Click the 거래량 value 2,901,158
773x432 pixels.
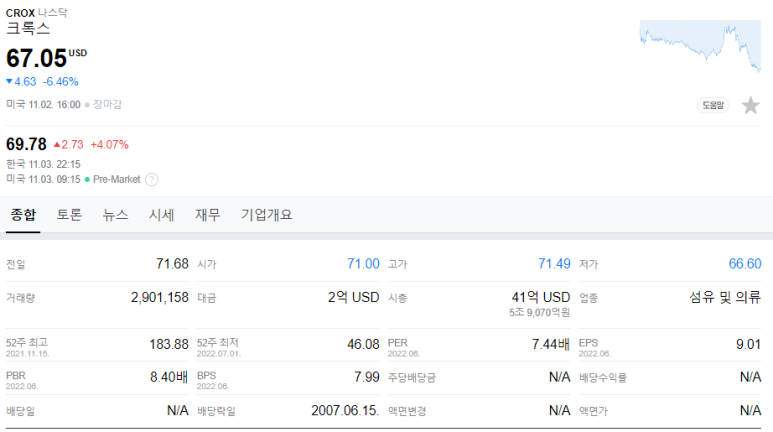160,297
